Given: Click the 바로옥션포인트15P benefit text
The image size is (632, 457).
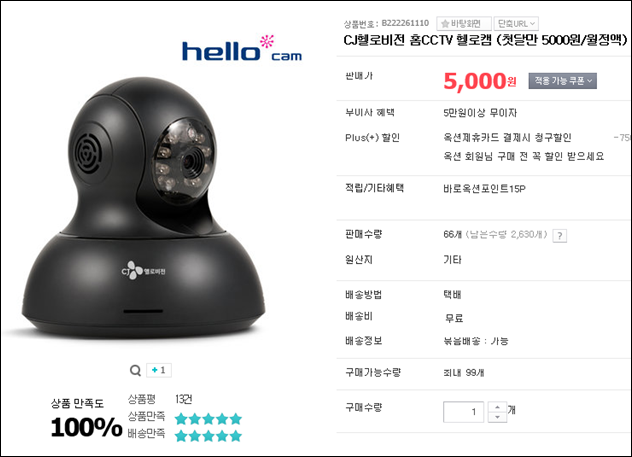Looking at the screenshot, I should point(484,189).
